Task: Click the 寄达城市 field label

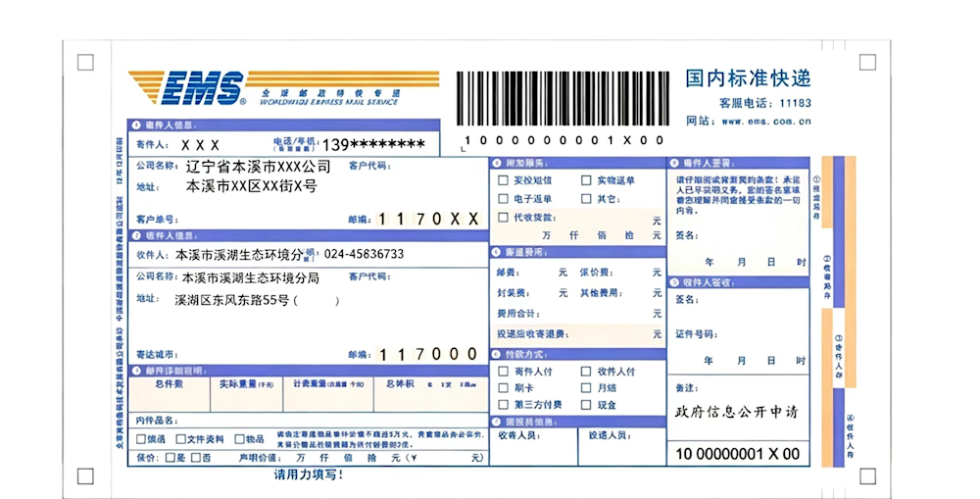Action: coord(158,355)
